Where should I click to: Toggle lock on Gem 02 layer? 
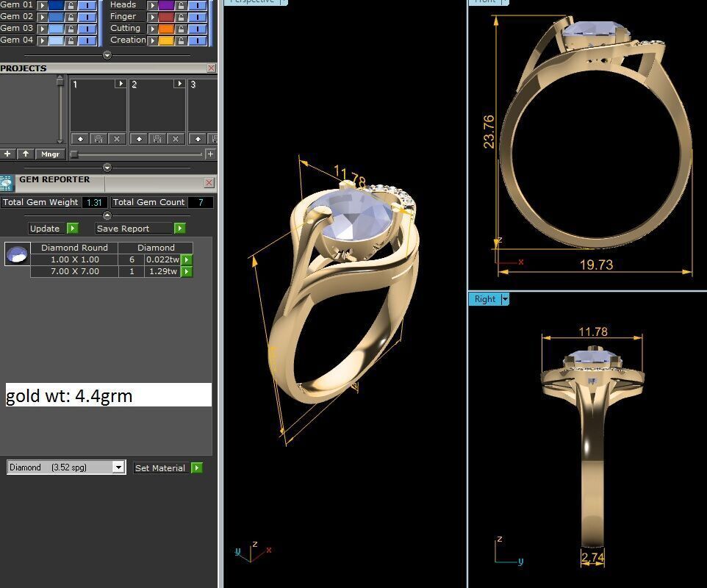click(x=71, y=17)
